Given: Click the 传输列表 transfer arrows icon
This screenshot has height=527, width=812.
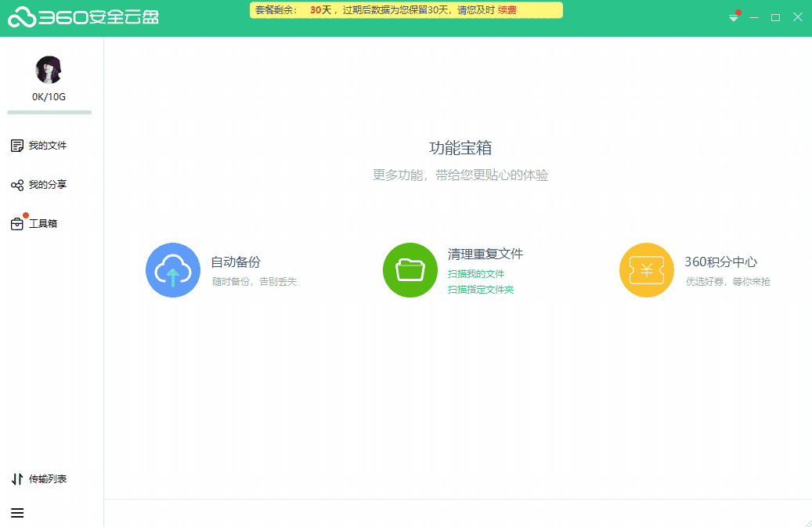Looking at the screenshot, I should (x=17, y=479).
